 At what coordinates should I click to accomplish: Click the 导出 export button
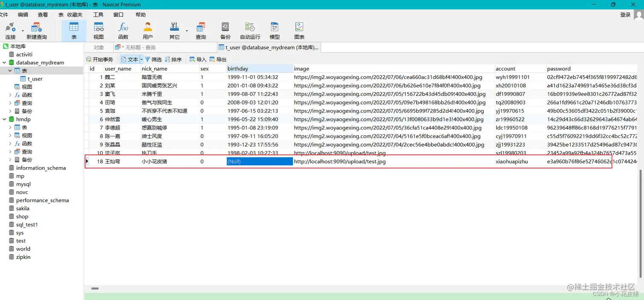pos(218,60)
